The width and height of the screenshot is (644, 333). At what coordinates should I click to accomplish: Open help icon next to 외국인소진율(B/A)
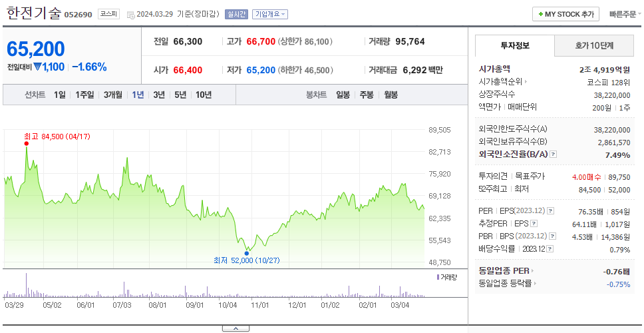click(554, 154)
